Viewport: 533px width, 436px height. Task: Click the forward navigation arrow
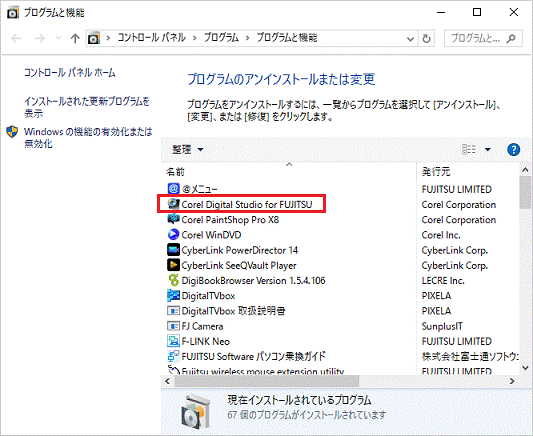40,38
